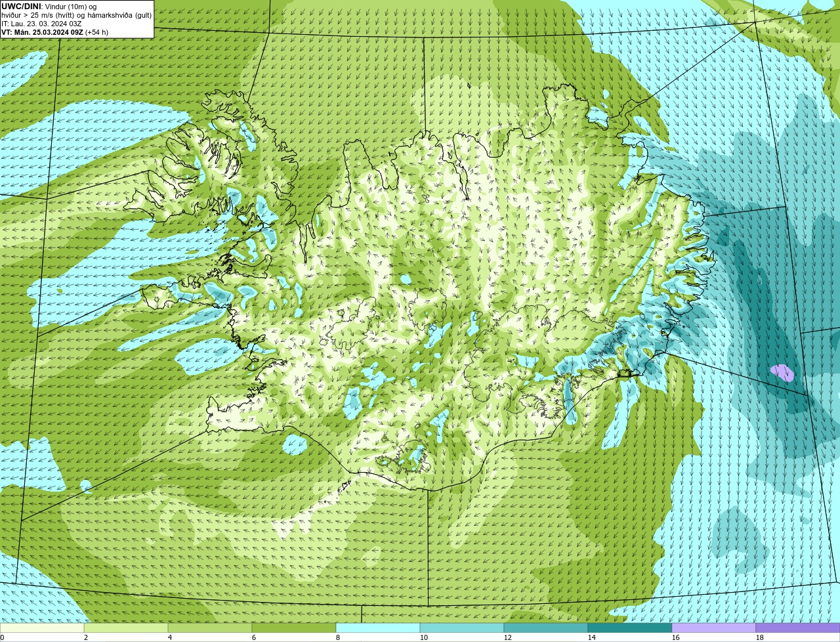The width and height of the screenshot is (840, 642).
Task: Click the legend scale label '4'
Action: click(x=170, y=637)
